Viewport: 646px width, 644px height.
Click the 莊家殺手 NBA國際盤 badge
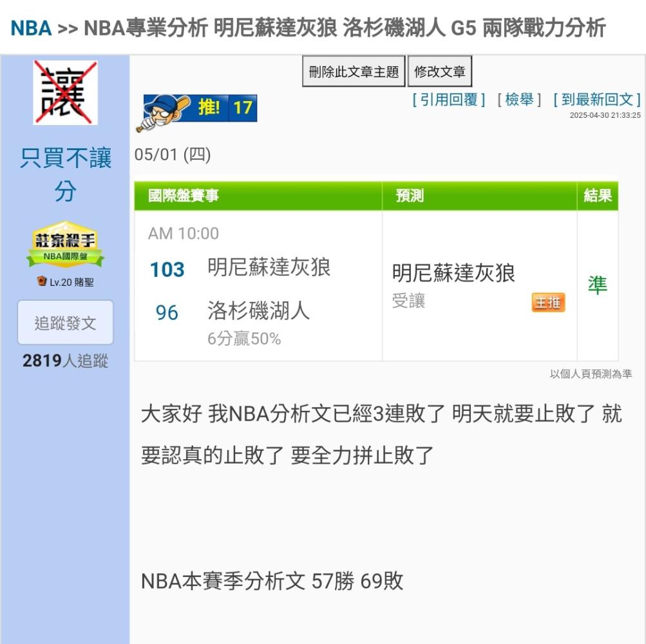click(65, 244)
